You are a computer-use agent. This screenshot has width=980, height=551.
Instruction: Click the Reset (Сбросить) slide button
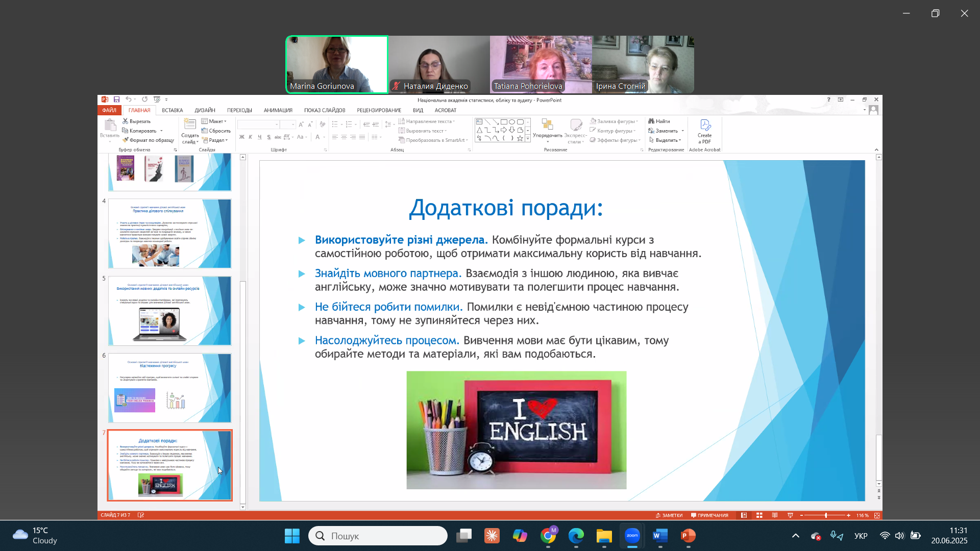[x=216, y=131]
